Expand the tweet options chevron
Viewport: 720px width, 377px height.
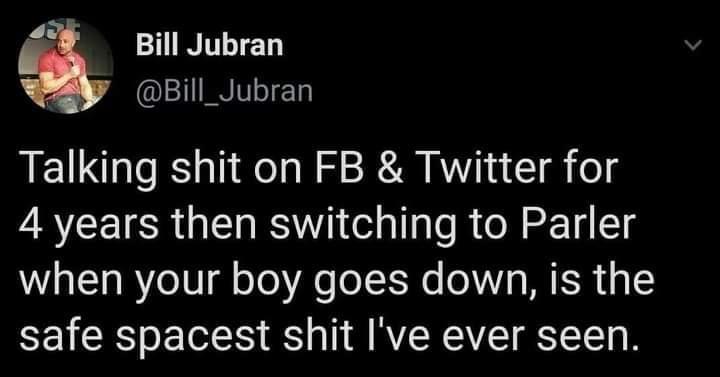692,45
